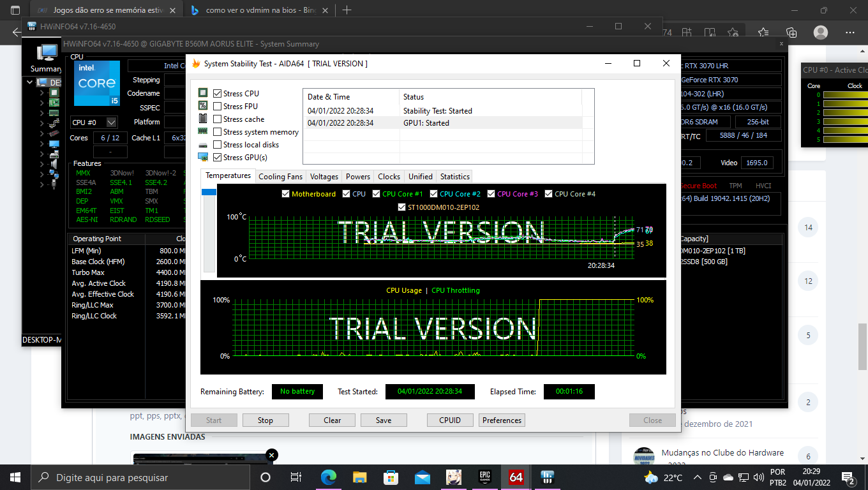Open HWiNFO64 from the taskbar
The width and height of the screenshot is (868, 490).
[547, 477]
